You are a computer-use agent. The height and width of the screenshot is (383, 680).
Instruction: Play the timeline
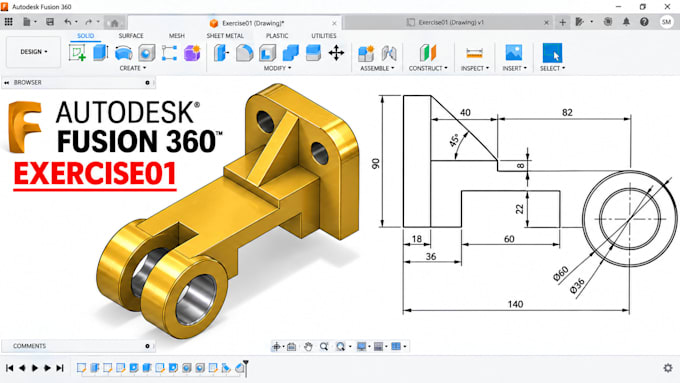point(35,368)
